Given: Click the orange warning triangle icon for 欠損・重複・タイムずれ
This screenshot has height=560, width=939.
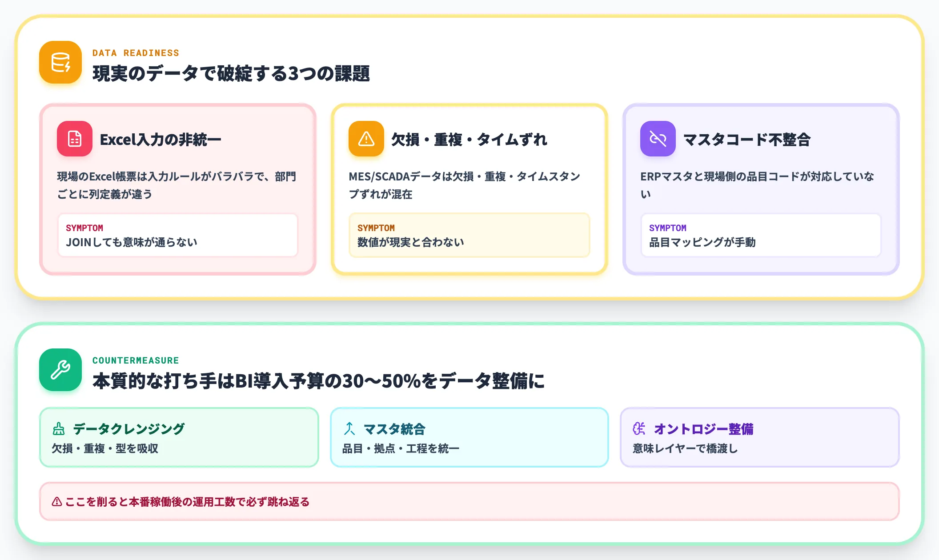Looking at the screenshot, I should click(x=366, y=139).
